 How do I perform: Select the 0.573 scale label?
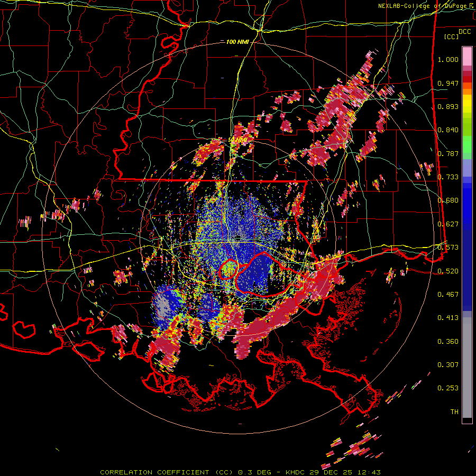coord(448,248)
